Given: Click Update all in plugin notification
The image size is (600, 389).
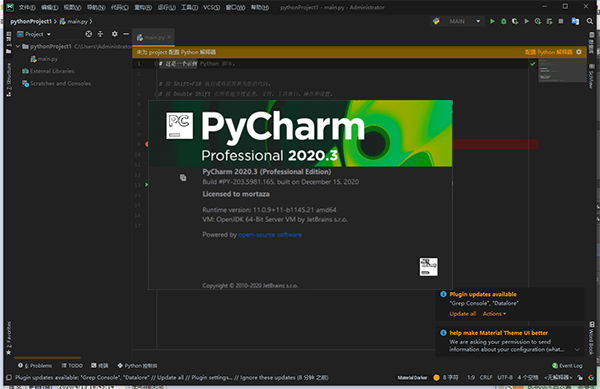Looking at the screenshot, I should click(x=463, y=314).
